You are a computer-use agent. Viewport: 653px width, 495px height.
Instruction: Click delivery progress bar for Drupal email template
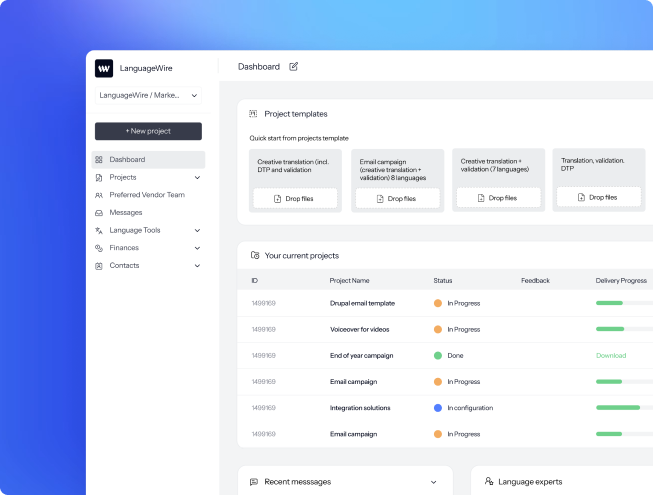624,303
